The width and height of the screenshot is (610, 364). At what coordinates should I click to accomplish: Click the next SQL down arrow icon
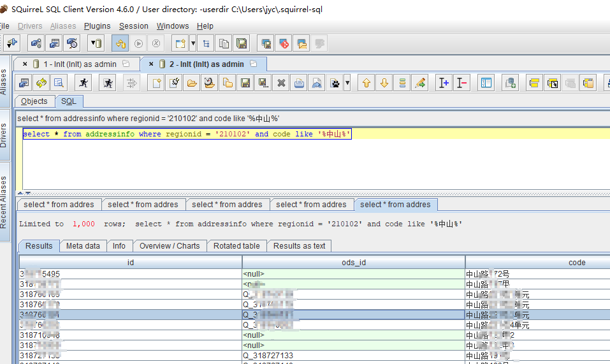(384, 83)
